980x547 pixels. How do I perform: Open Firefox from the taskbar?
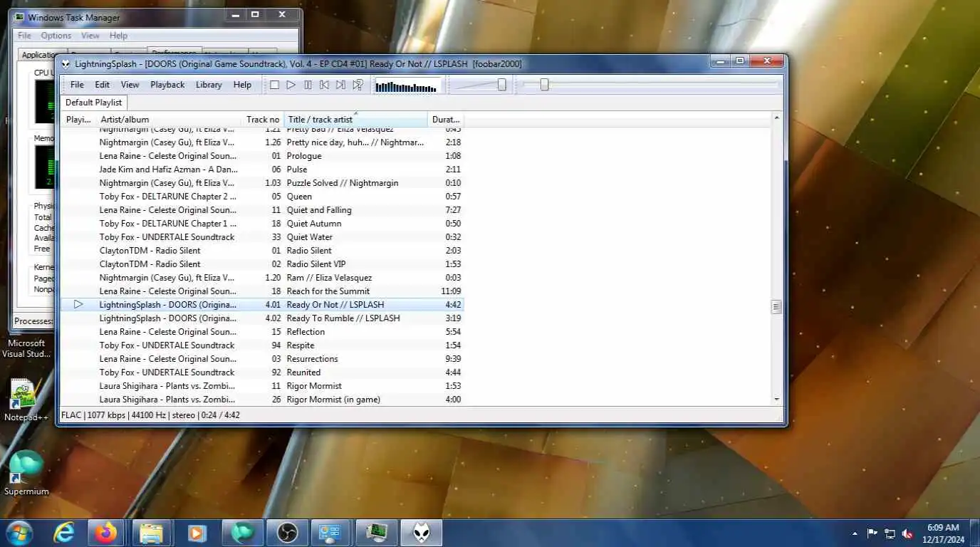point(107,533)
